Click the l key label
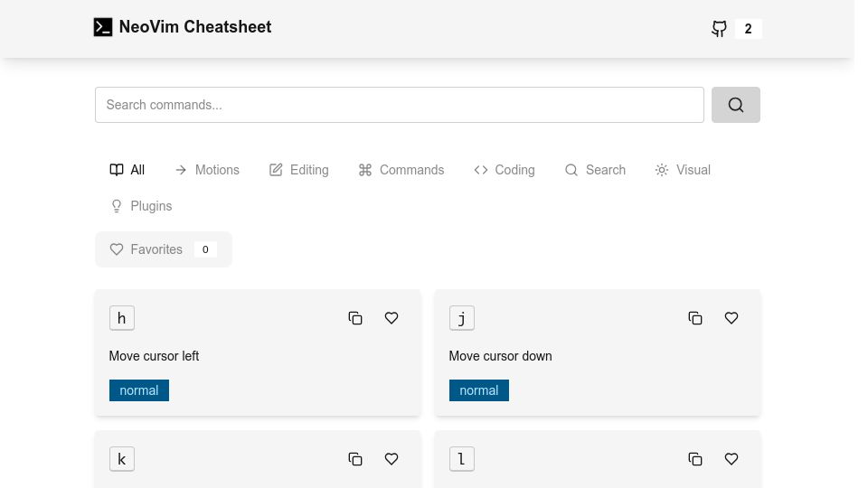The image size is (868, 488). pos(462,459)
